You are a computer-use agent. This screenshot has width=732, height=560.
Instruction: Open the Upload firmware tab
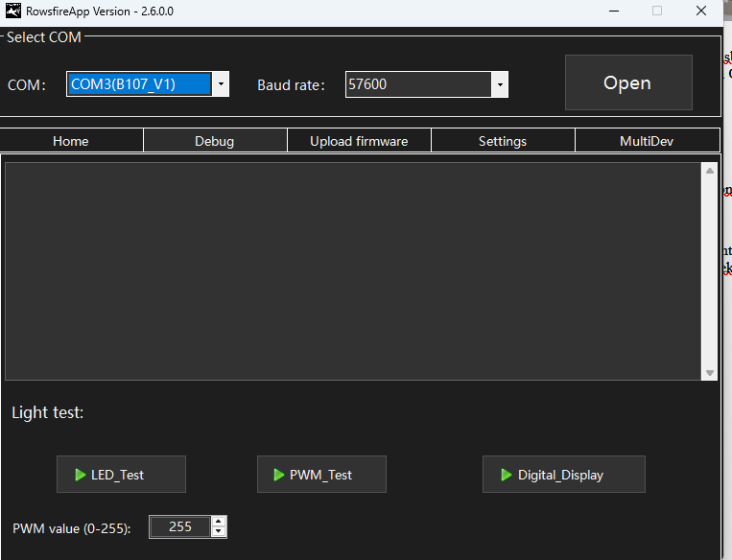(359, 141)
